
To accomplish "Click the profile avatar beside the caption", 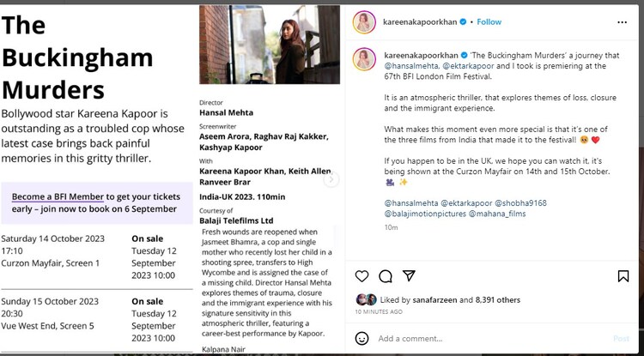I will click(364, 58).
